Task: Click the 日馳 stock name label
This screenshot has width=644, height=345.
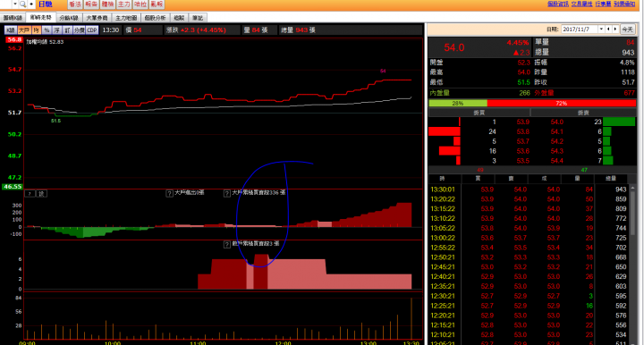Action: click(x=46, y=4)
